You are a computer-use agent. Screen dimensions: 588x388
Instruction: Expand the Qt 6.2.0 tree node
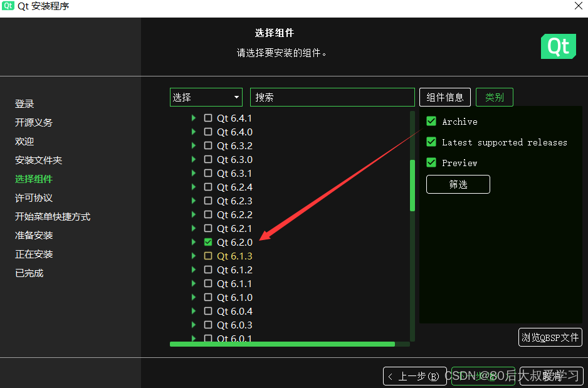click(192, 242)
